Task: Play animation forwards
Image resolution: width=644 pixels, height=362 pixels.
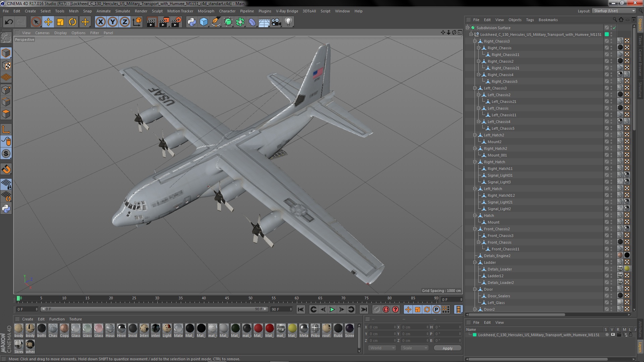Action: [x=332, y=309]
